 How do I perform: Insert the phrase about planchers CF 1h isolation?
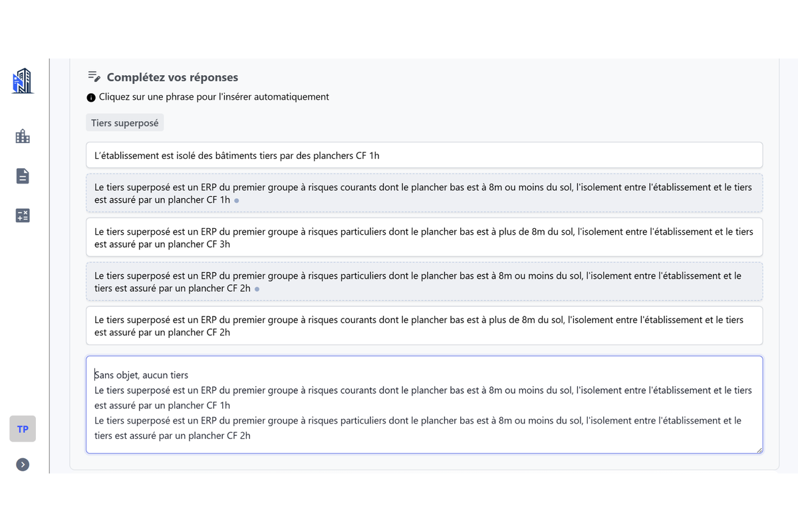click(x=424, y=155)
